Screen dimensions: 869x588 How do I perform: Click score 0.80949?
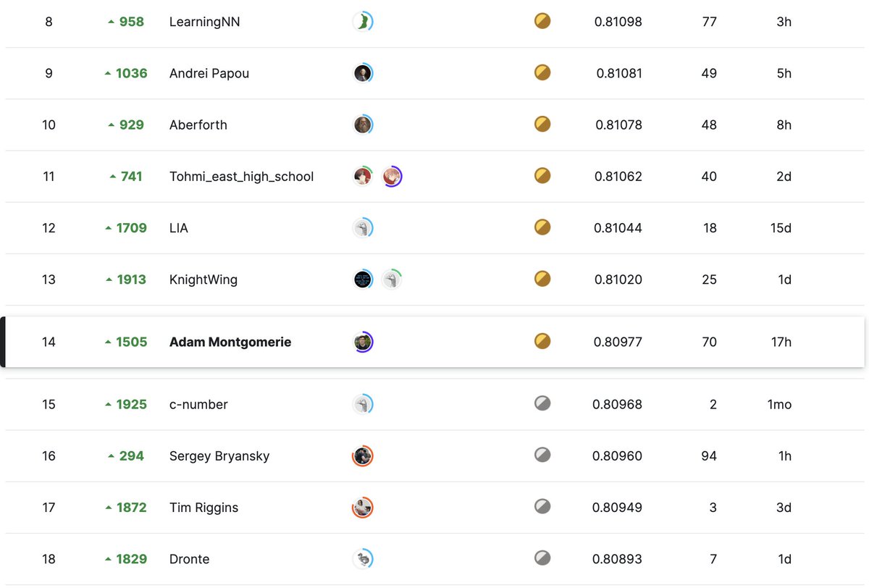point(618,508)
